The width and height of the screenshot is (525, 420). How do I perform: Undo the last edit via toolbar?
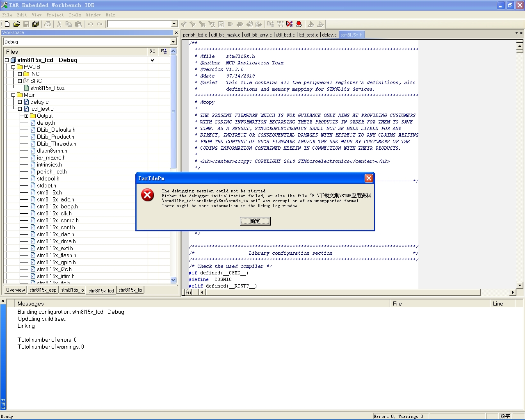click(x=90, y=24)
